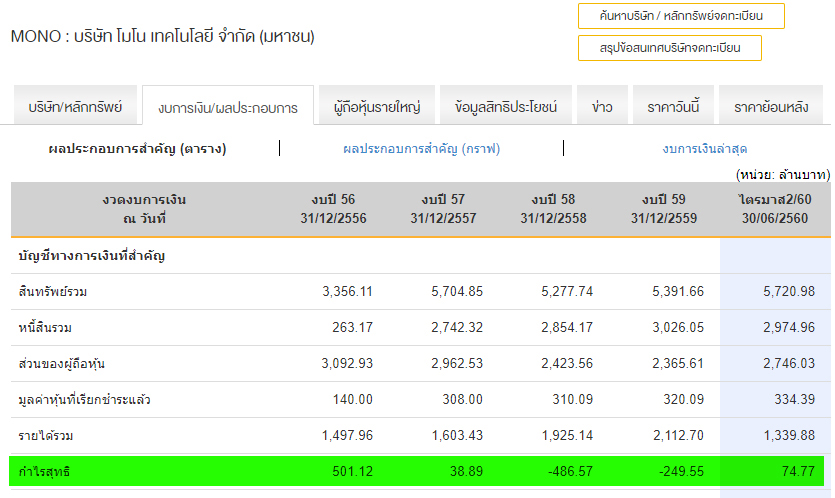This screenshot has height=498, width=835.
Task: Click the สินทรัพย์รวม row label
Action: pyautogui.click(x=53, y=292)
